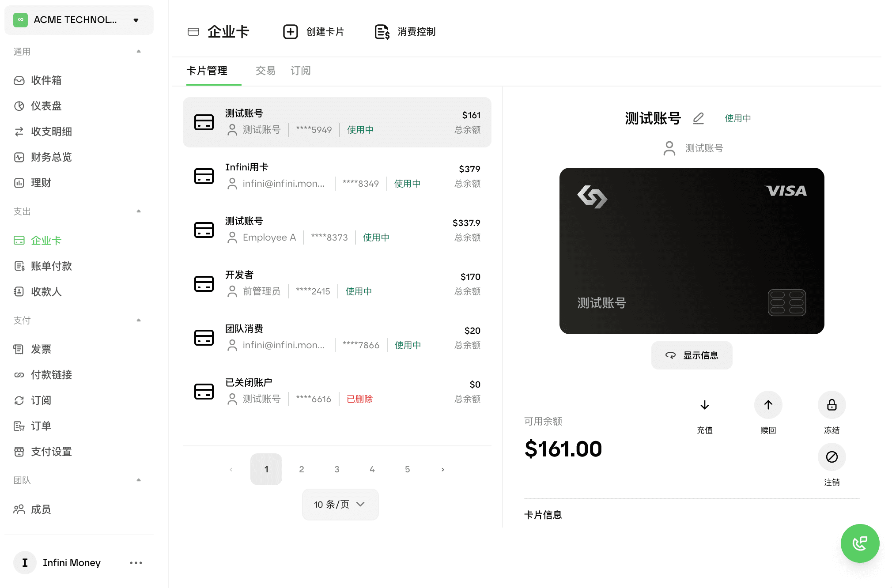Click the 订单 orders icon
The width and height of the screenshot is (892, 588).
(x=19, y=426)
